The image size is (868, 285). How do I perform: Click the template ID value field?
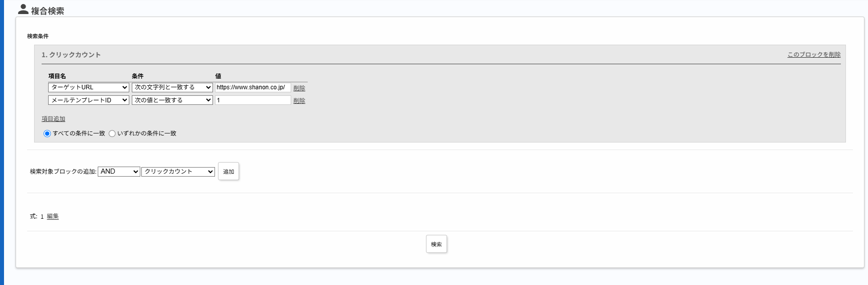tap(253, 100)
